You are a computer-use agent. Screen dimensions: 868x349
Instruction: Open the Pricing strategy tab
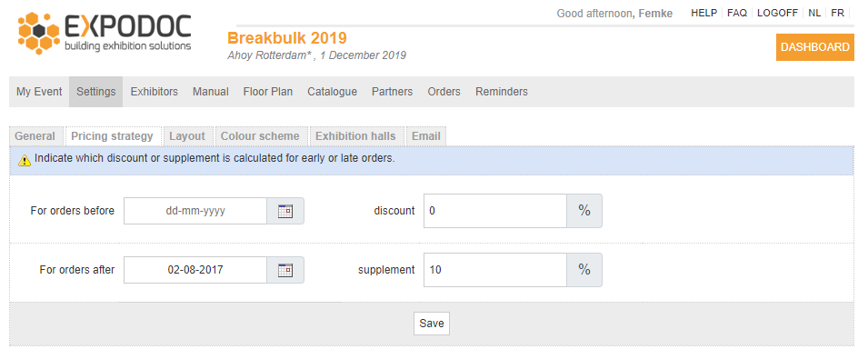pyautogui.click(x=113, y=136)
